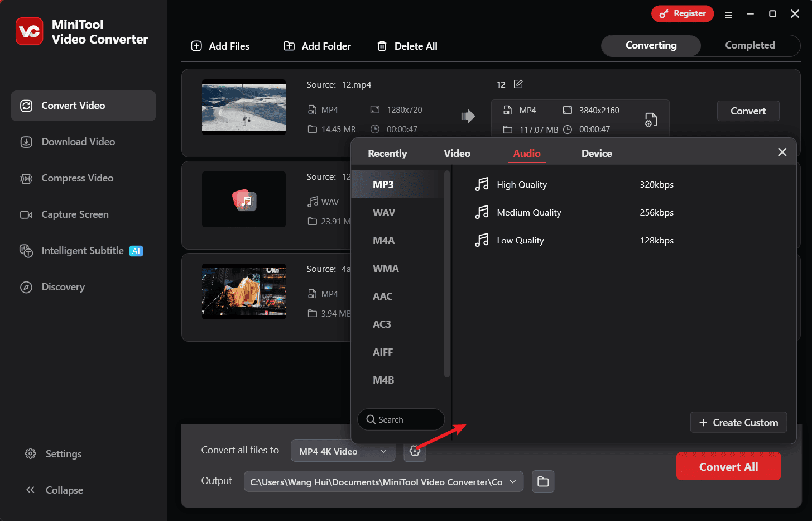Open the Device format tab

(596, 154)
